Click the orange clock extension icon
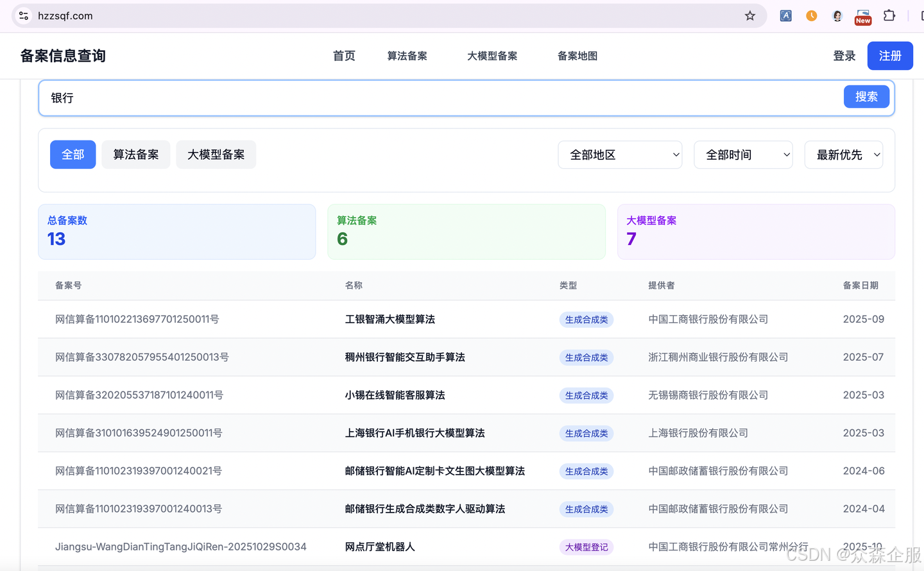The height and width of the screenshot is (571, 924). pos(812,16)
